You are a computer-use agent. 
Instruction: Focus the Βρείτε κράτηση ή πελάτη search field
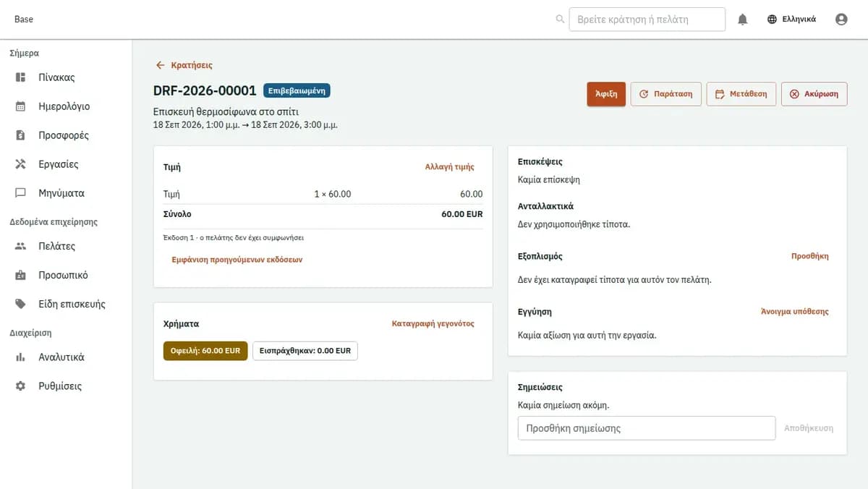(x=647, y=20)
